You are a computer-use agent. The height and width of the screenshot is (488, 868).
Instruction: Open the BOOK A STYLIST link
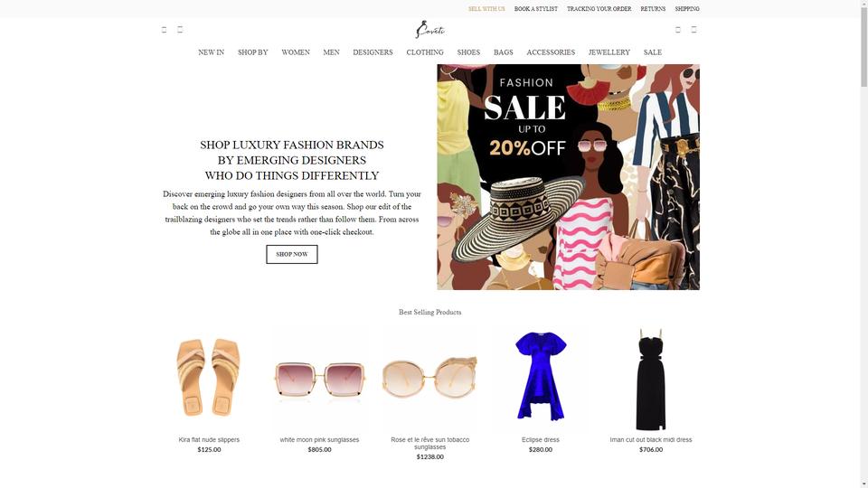(536, 9)
